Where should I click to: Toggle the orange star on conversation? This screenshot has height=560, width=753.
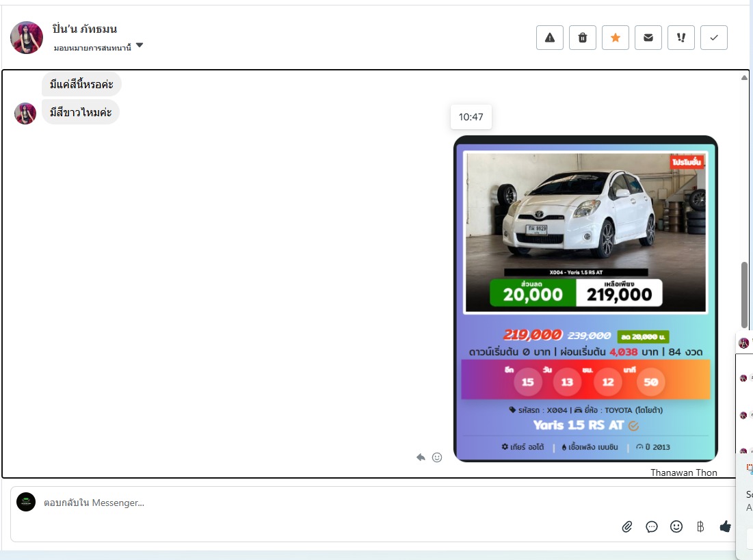(x=615, y=38)
